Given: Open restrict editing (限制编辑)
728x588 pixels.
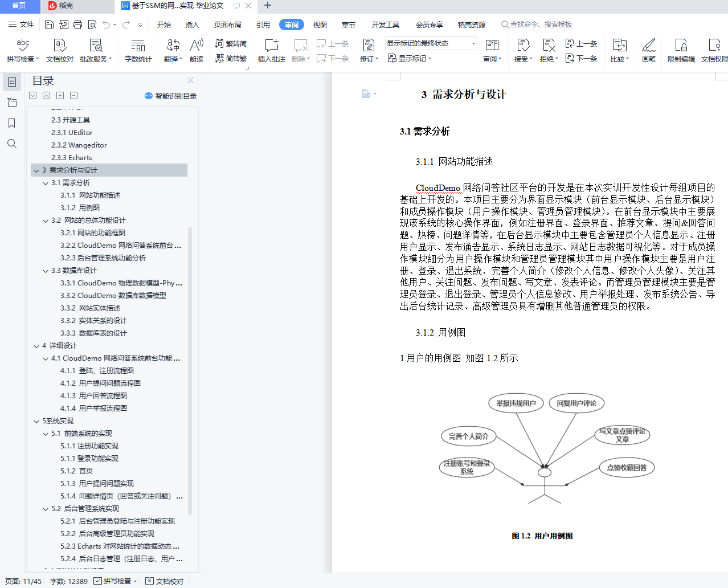Looking at the screenshot, I should coord(681,50).
